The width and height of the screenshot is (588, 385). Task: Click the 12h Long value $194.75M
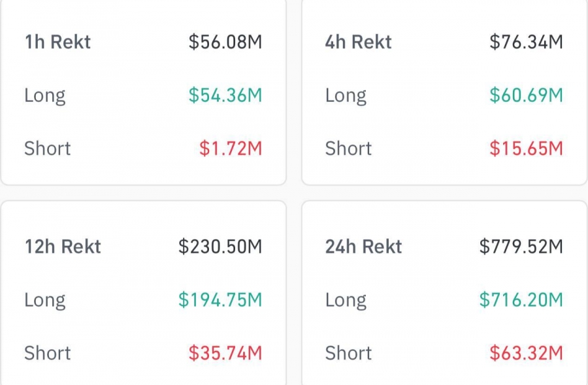(220, 300)
